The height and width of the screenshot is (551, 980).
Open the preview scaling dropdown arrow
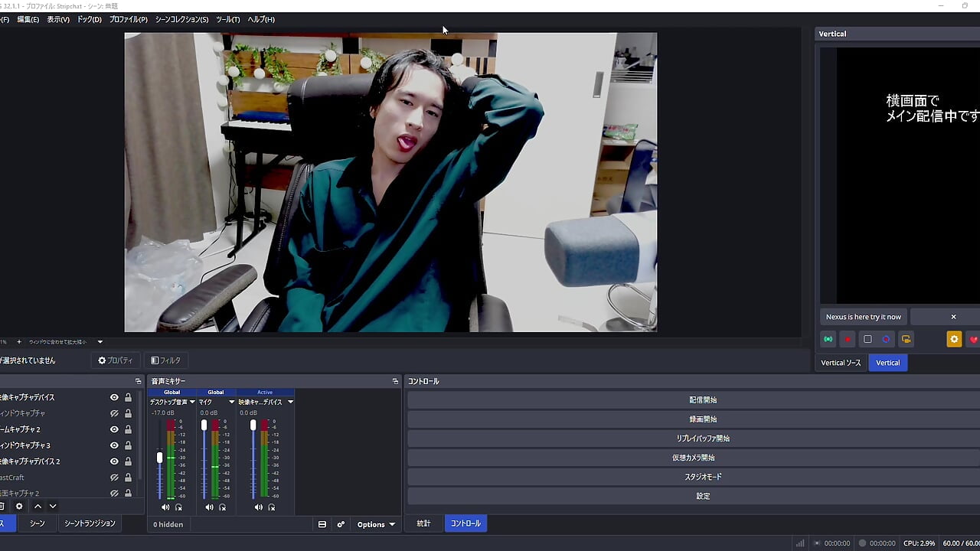[100, 342]
